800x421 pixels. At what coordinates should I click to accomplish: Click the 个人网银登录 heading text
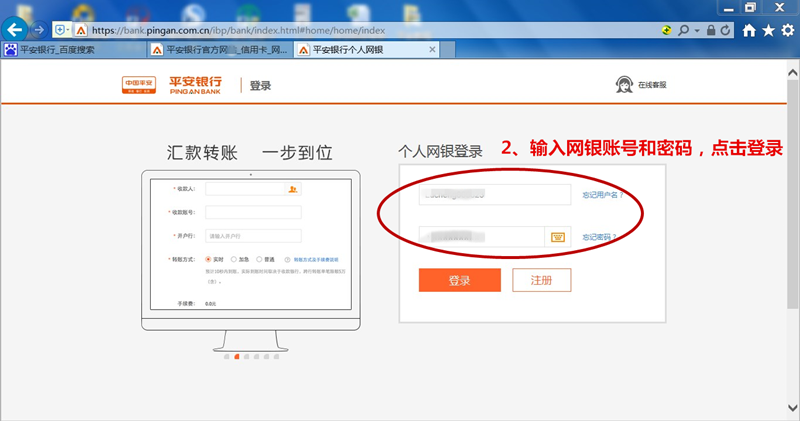[x=440, y=152]
